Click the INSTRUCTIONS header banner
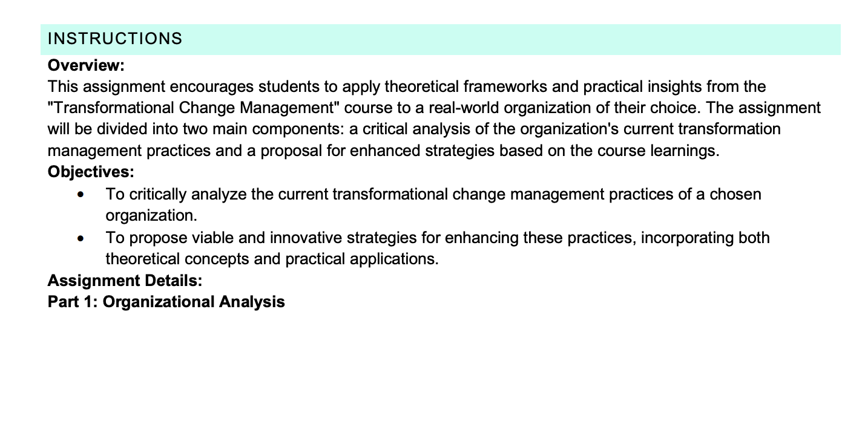The width and height of the screenshot is (868, 439). pyautogui.click(x=440, y=39)
